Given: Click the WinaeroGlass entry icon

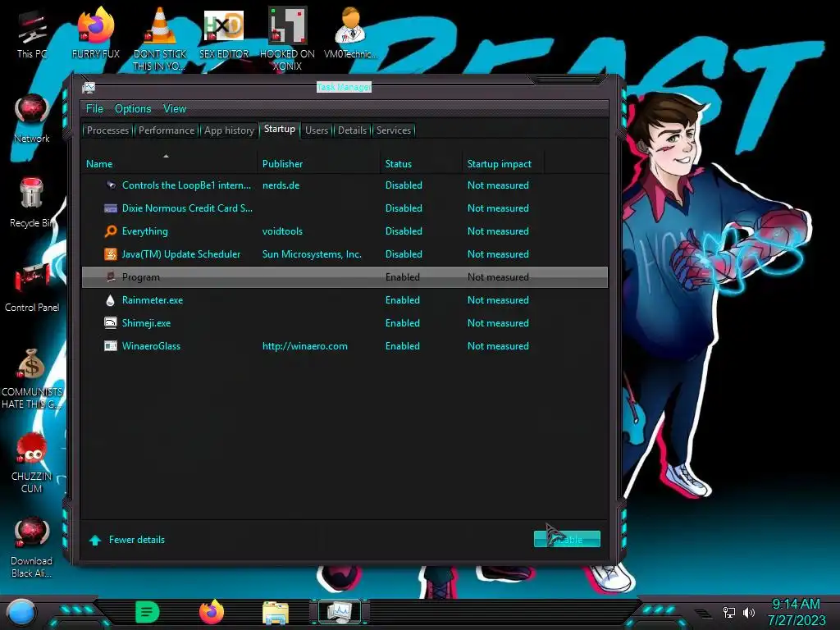Looking at the screenshot, I should tap(111, 346).
